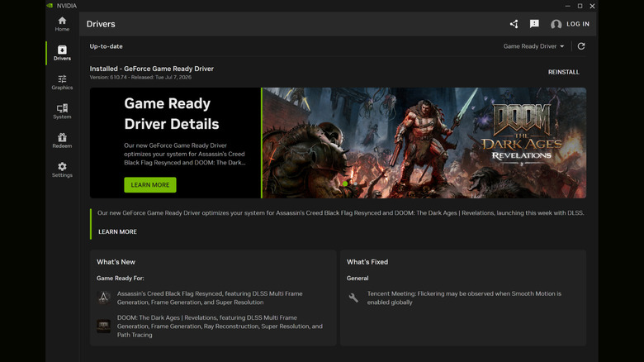Click the DOOM The Dark Ages banner image
Image resolution: width=644 pixels, height=362 pixels.
(x=424, y=143)
